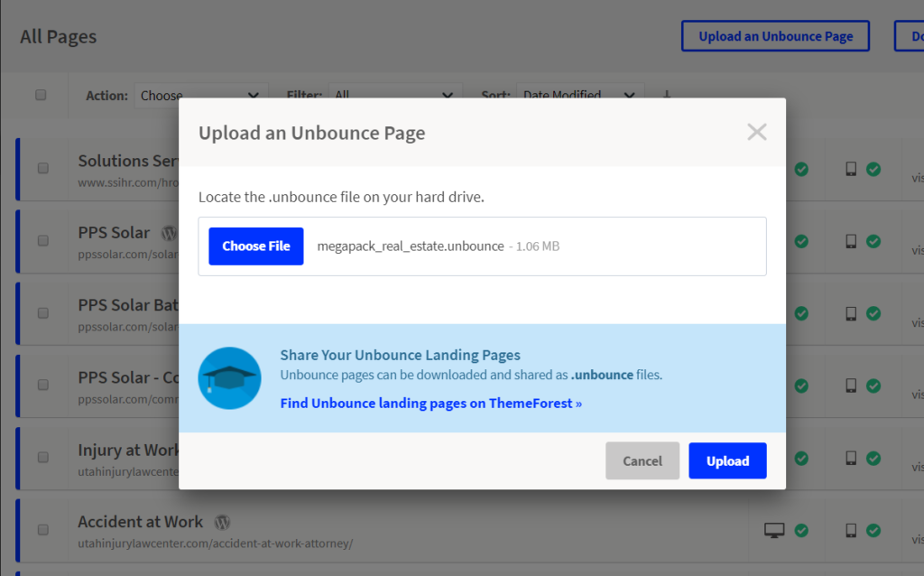Click mobile phone icon in Solutions Services row

click(x=850, y=169)
